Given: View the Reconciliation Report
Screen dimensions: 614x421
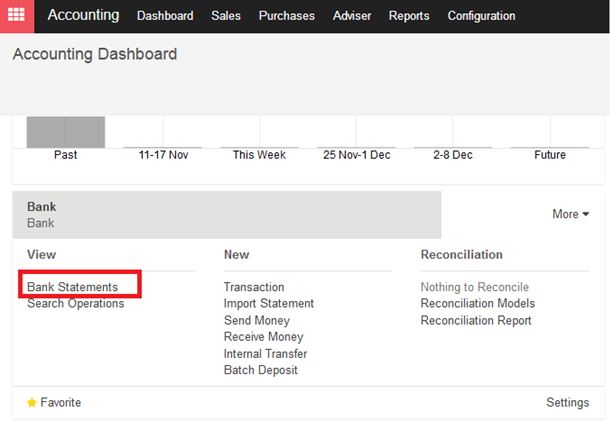Looking at the screenshot, I should point(476,320).
